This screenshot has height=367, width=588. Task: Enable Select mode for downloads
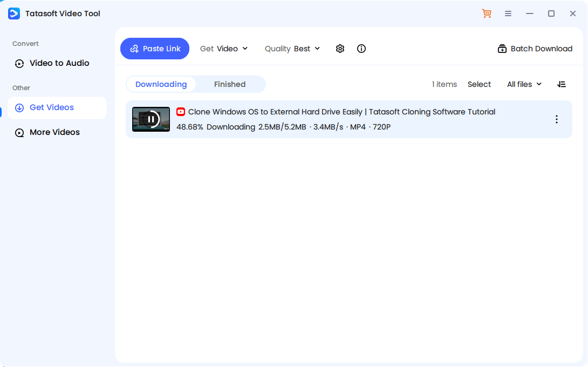pos(479,84)
